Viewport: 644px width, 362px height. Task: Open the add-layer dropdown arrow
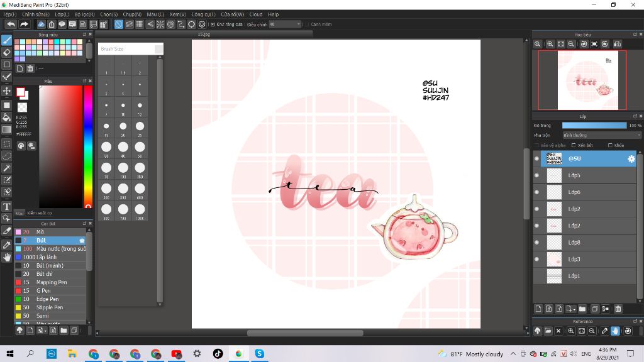pos(570,309)
